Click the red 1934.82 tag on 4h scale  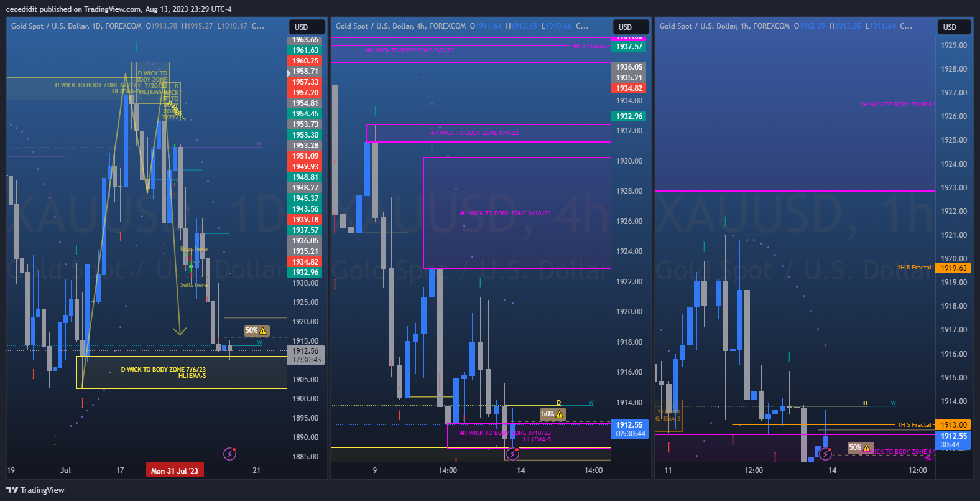click(x=629, y=88)
